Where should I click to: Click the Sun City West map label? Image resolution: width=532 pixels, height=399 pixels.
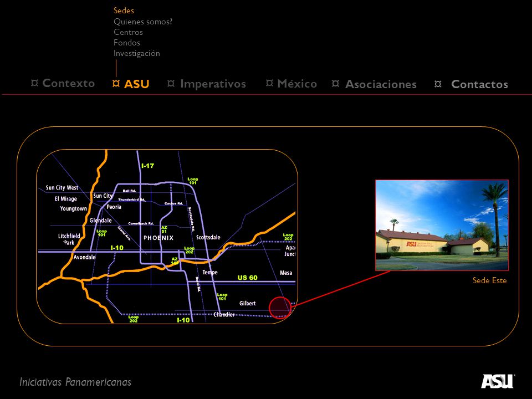tap(62, 188)
